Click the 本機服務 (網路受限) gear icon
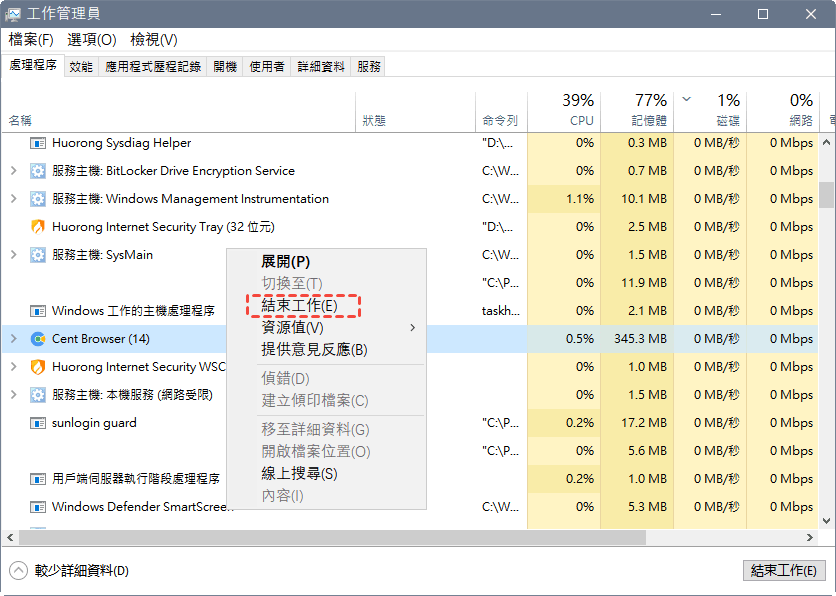Screen dimensions: 836x596 (37, 395)
